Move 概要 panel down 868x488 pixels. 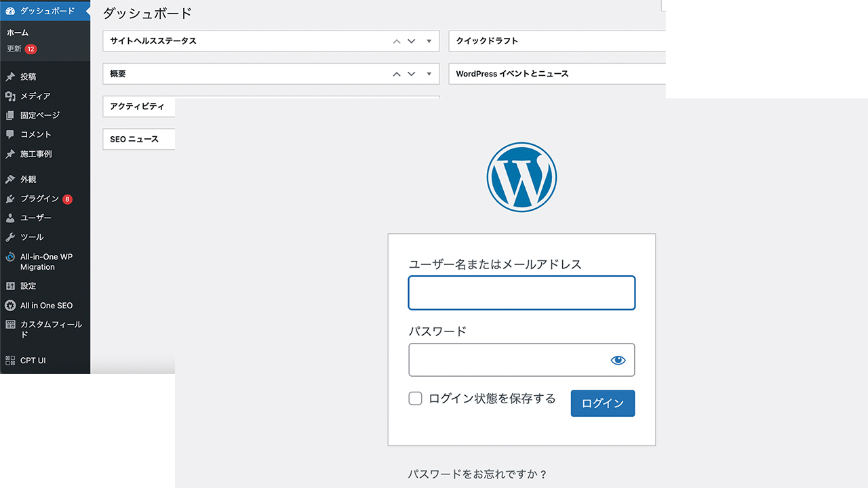[x=411, y=74]
